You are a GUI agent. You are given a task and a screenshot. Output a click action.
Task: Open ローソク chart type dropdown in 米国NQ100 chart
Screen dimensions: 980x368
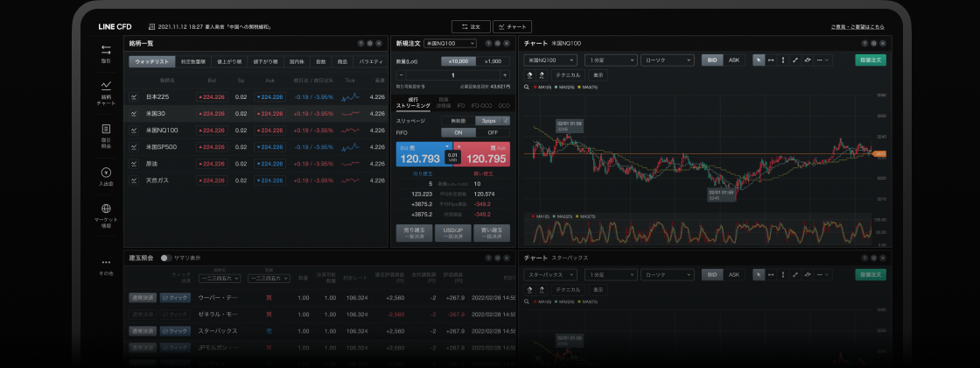click(x=667, y=60)
